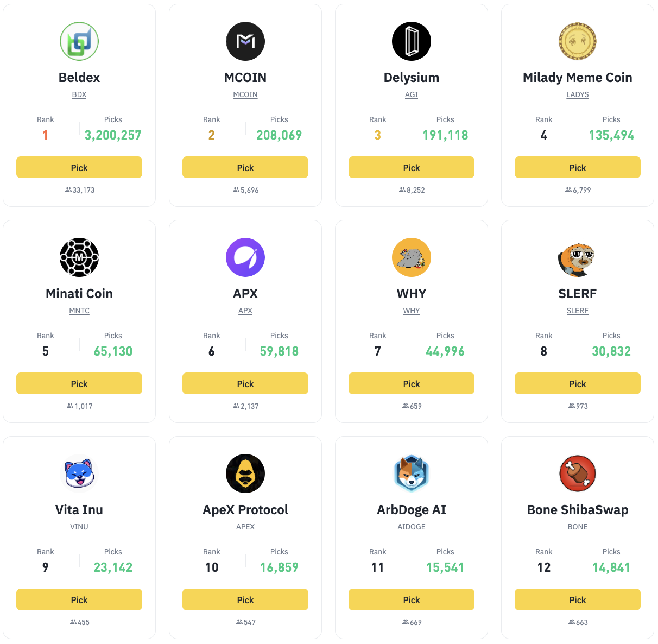This screenshot has height=644, width=658.
Task: Click the SLERF sloth logo
Action: pos(578,257)
